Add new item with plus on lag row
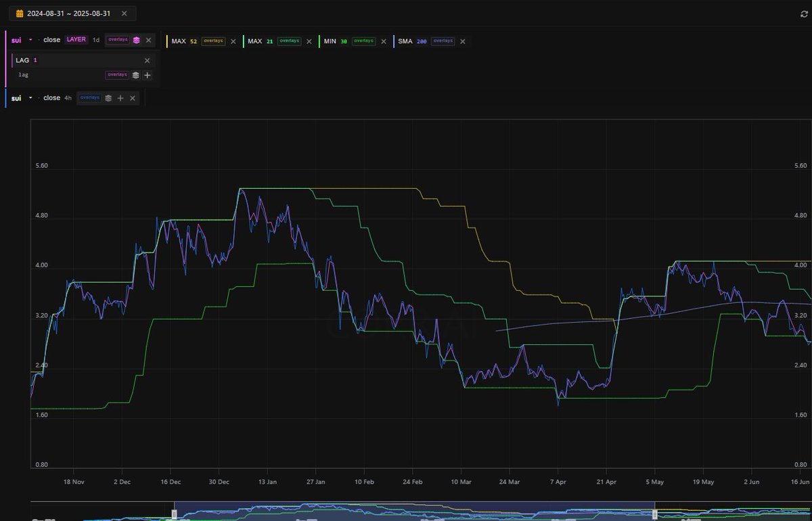812x521 pixels. 148,75
